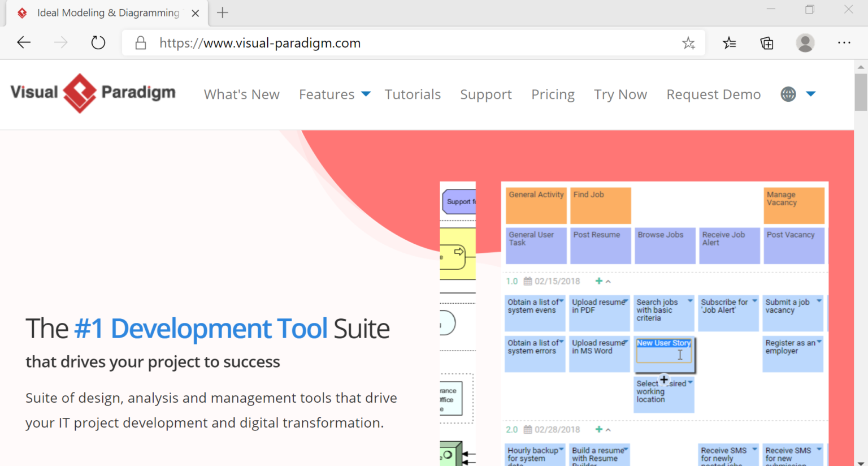Click the calendar icon beside sprint 2.0

(527, 429)
